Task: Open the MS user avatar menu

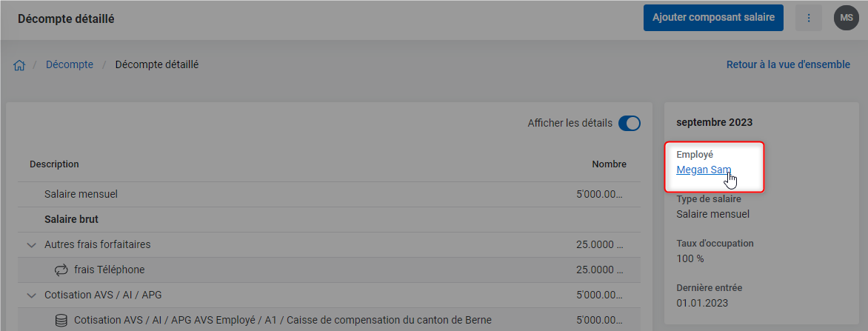Action: [x=846, y=19]
